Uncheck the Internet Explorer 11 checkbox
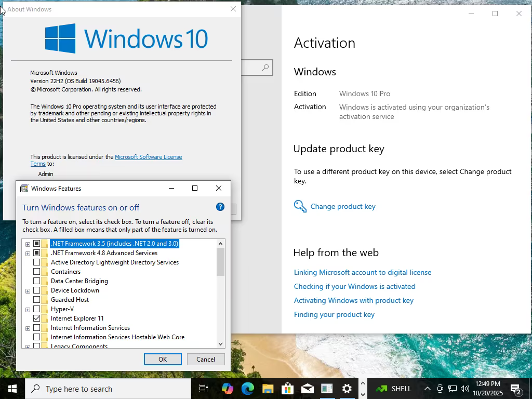 click(x=37, y=318)
